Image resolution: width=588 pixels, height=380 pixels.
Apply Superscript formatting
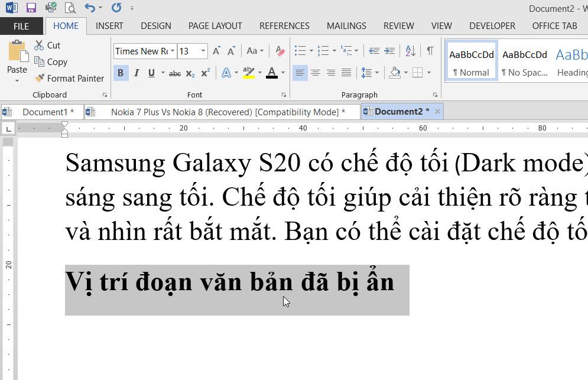pos(204,72)
